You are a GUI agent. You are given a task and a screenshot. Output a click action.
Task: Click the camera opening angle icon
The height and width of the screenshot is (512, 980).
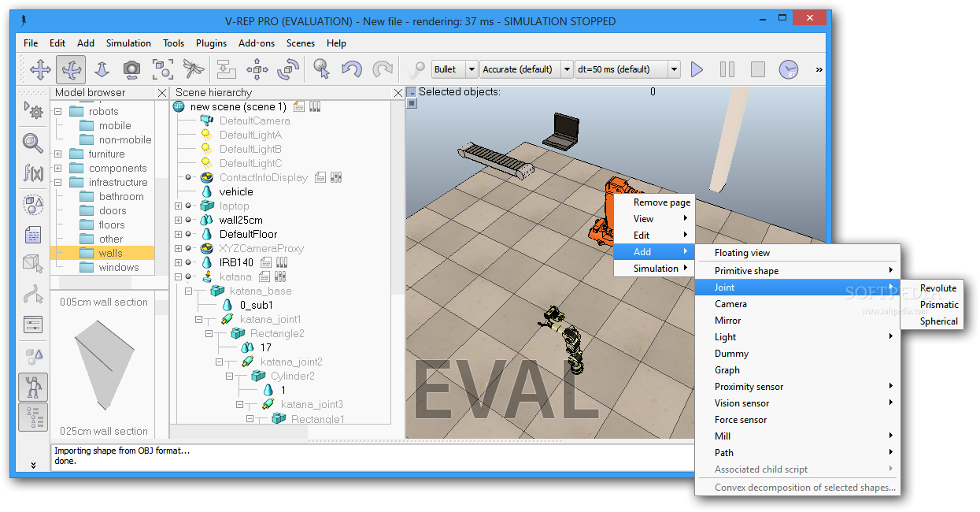[x=131, y=69]
